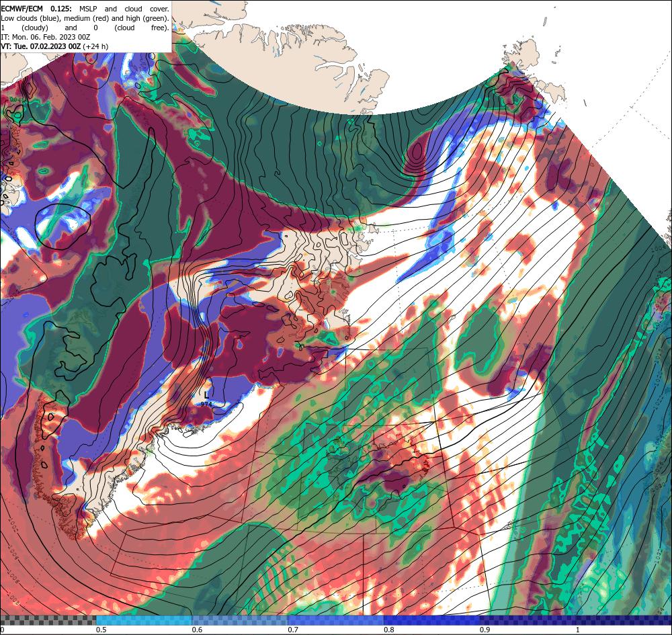This screenshot has width=672, height=635.
Task: Select the 0.7–0.8 blue colorbar segment
Action: (335, 620)
